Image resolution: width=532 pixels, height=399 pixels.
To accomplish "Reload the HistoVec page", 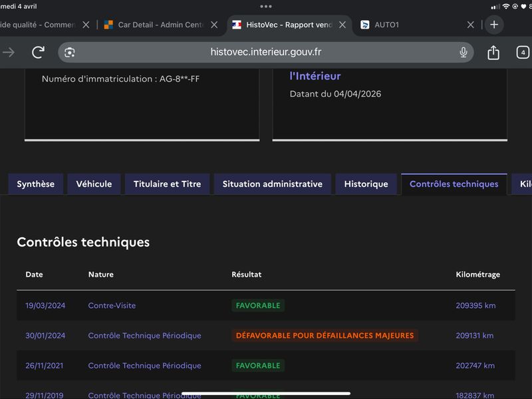I will (39, 53).
